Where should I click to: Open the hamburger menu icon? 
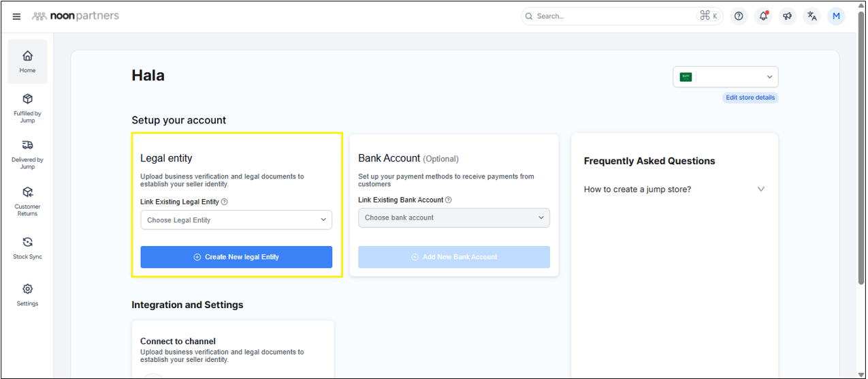(x=17, y=16)
